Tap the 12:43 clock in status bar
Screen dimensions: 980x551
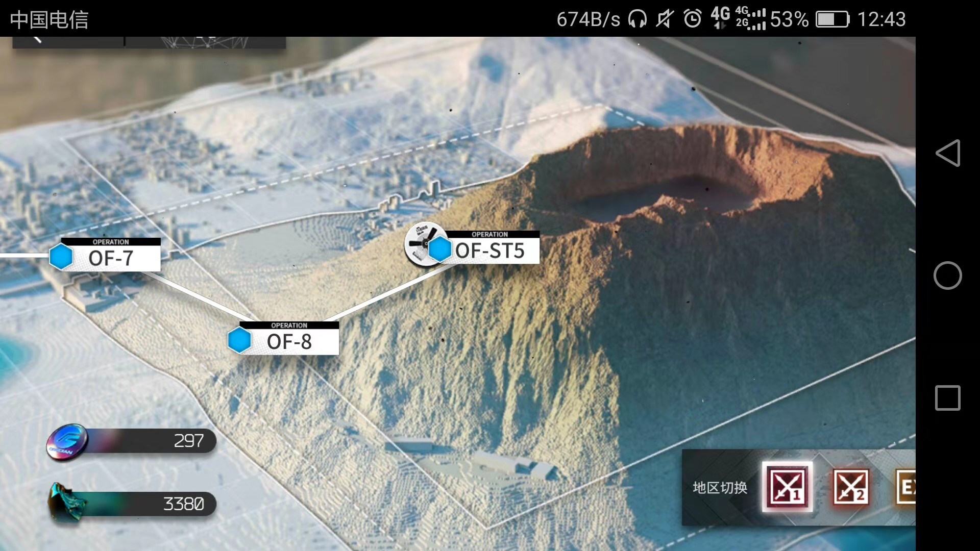click(881, 19)
